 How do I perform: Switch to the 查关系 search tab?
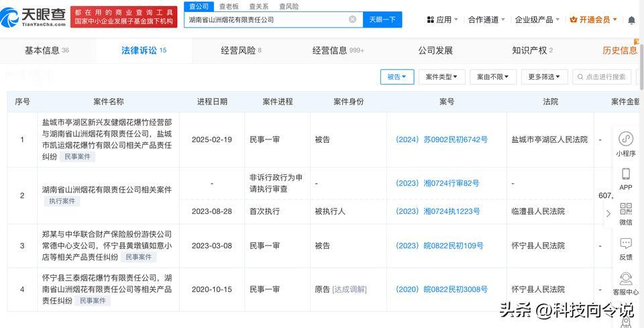(x=259, y=6)
